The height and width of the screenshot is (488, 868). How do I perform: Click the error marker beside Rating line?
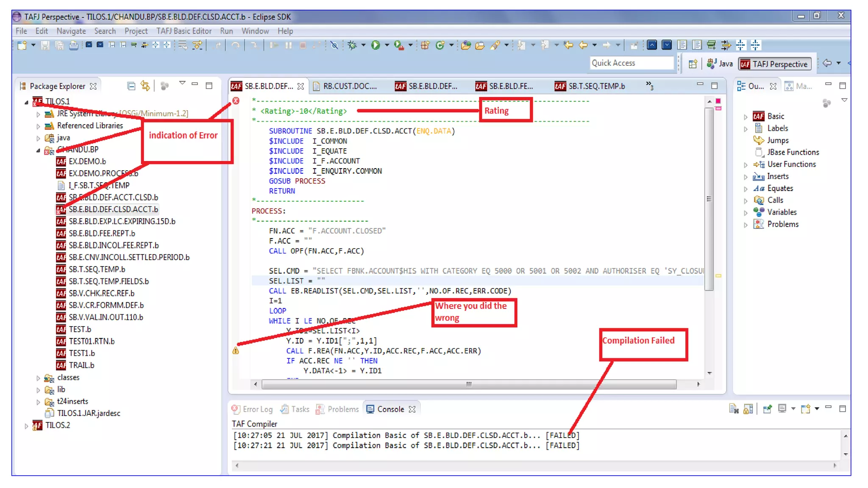(236, 101)
